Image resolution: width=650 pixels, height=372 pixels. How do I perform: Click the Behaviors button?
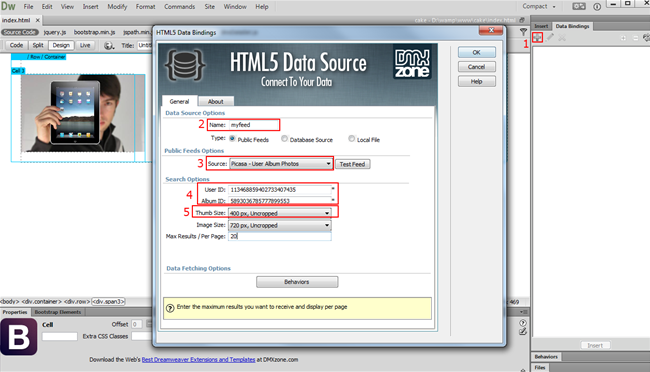point(297,282)
